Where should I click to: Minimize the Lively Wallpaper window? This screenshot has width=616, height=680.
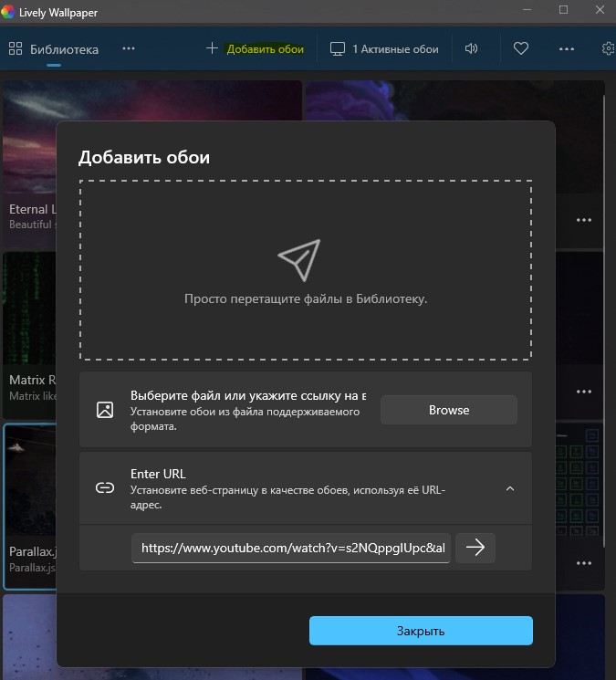pos(527,9)
